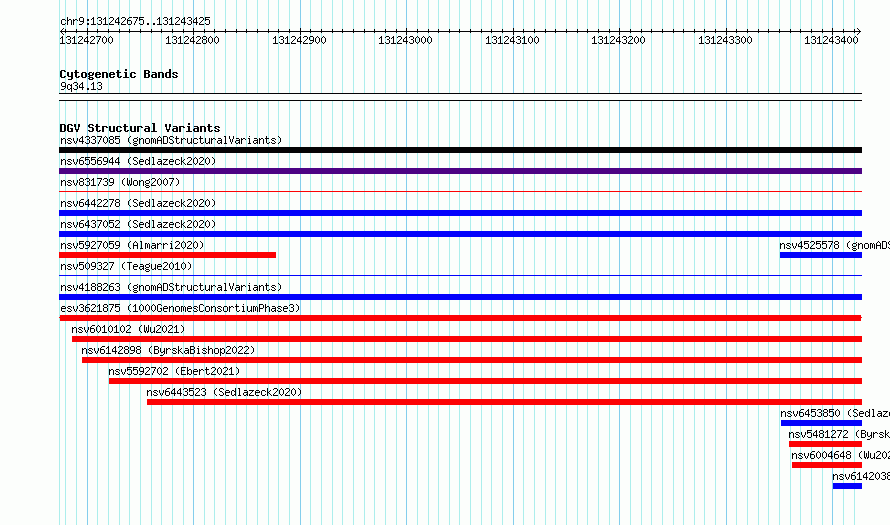Click the red nsv6142898 variant bar
This screenshot has height=525, width=890.
(472, 360)
